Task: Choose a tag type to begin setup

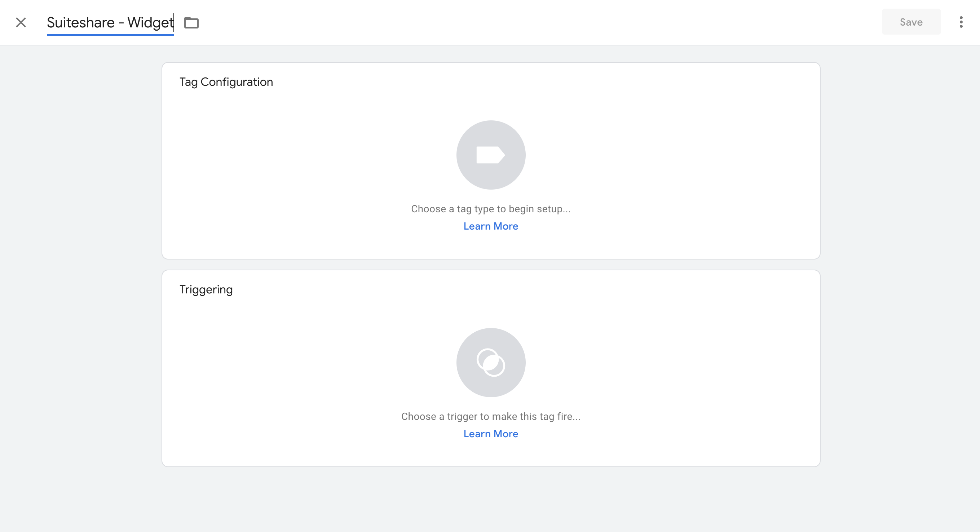Action: click(491, 208)
